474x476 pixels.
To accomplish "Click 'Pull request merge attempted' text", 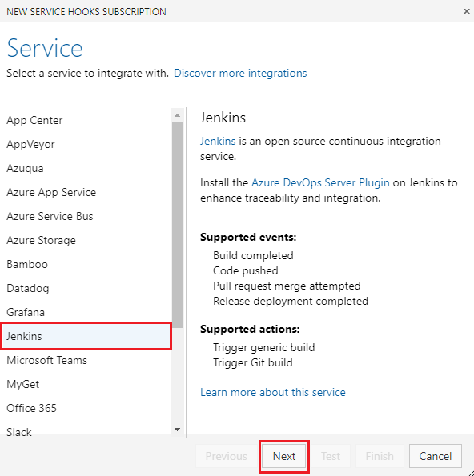I will 287,286.
